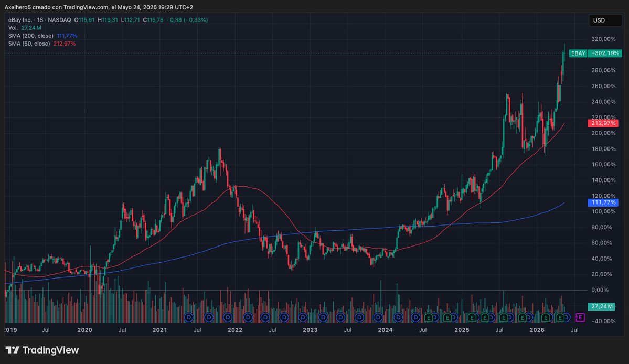Click the 2022 time axis label
The width and height of the screenshot is (629, 364).
pyautogui.click(x=234, y=330)
